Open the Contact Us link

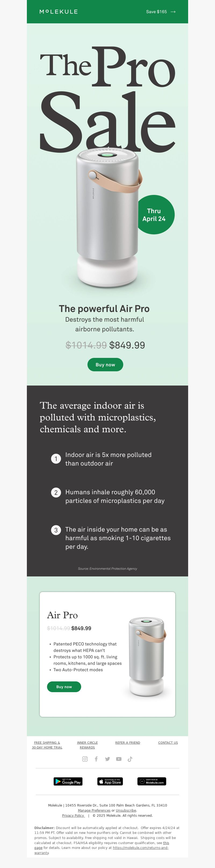pyautogui.click(x=168, y=743)
